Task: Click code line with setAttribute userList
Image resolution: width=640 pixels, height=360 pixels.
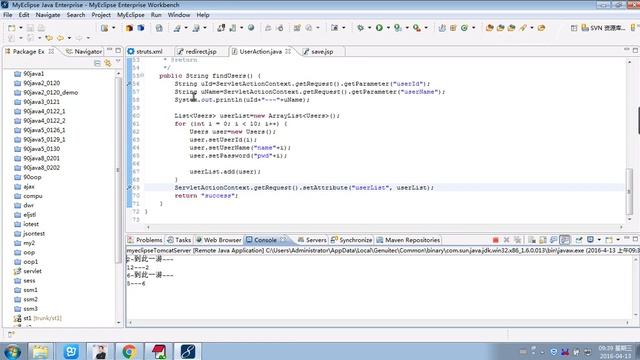Action: point(304,188)
